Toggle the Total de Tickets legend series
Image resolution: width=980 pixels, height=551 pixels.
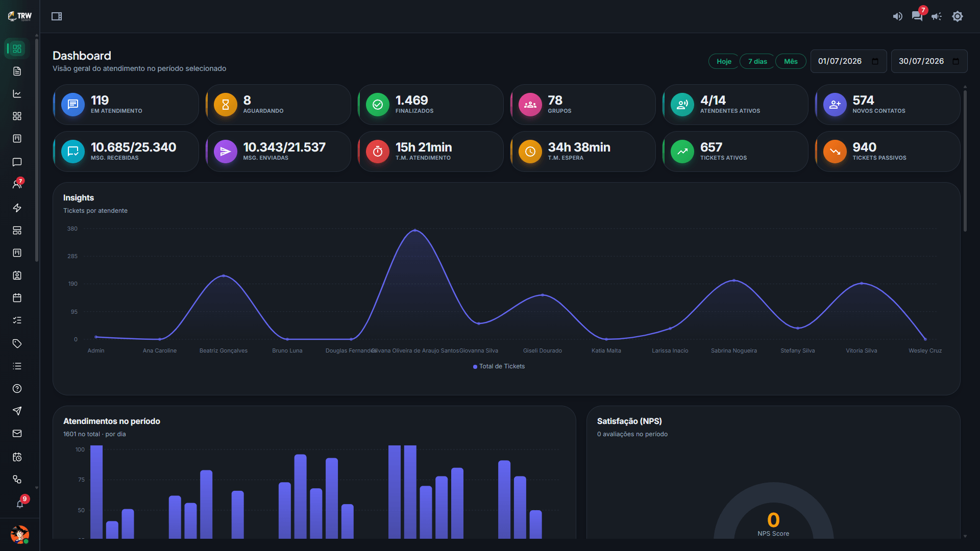point(499,366)
